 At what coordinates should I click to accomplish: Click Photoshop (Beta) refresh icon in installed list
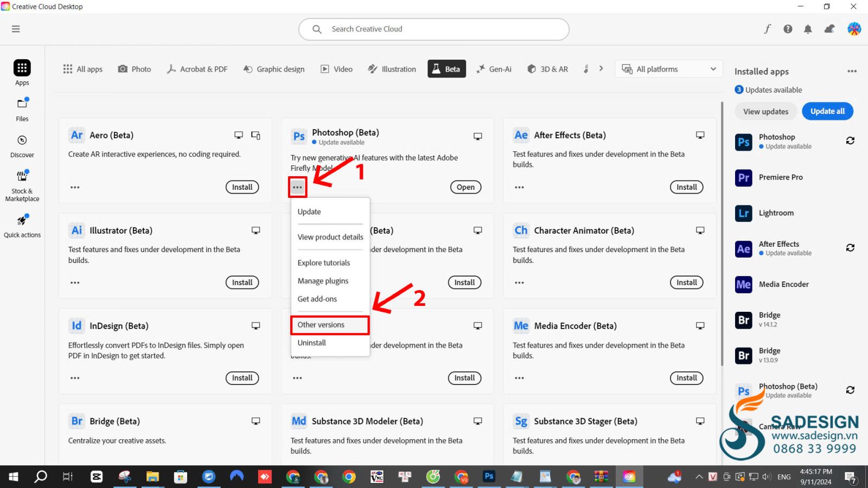tap(850, 390)
